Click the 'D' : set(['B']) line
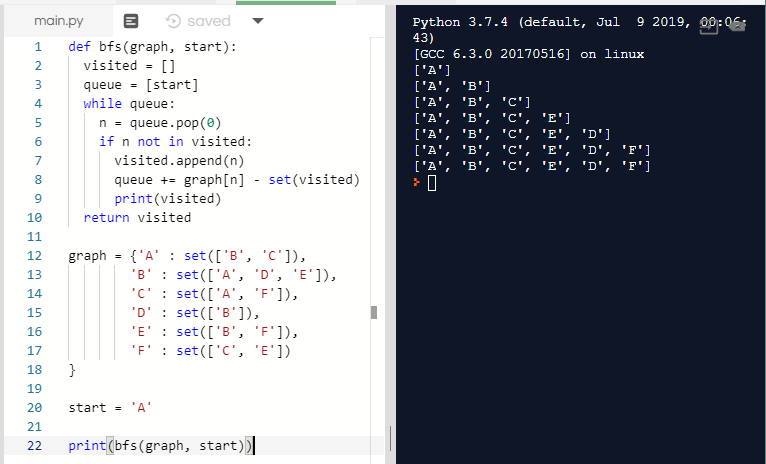 tap(194, 313)
